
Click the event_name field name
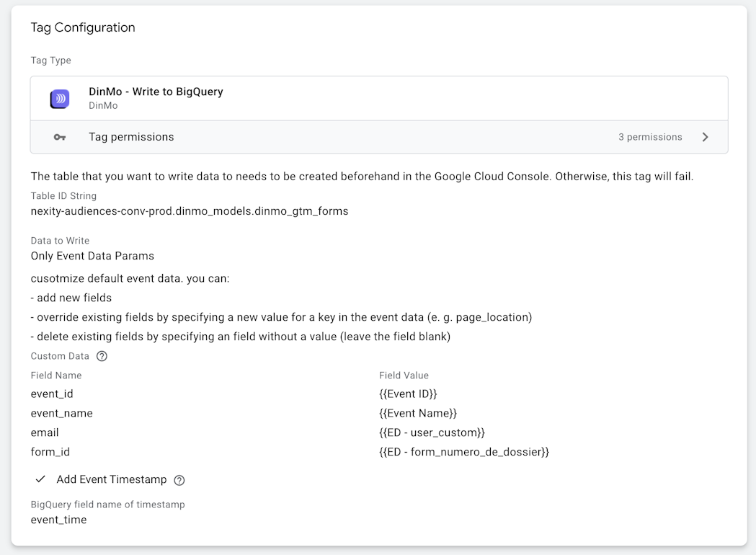point(62,413)
